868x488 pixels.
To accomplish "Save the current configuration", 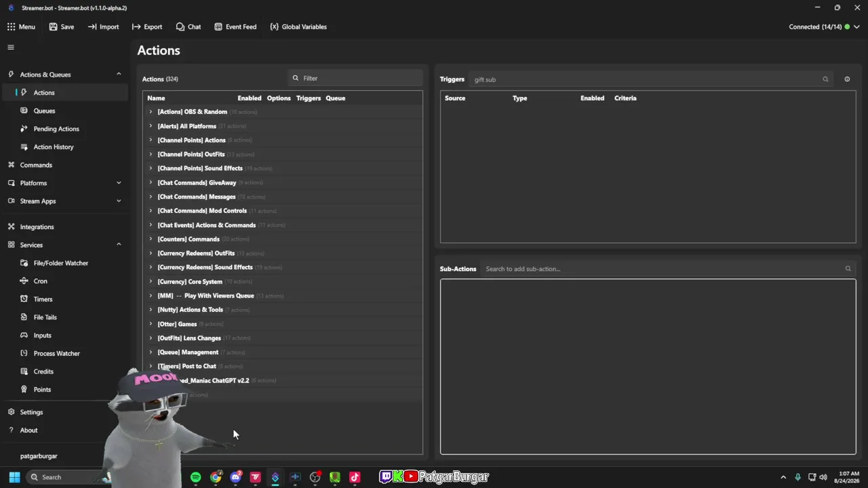I will (x=61, y=27).
